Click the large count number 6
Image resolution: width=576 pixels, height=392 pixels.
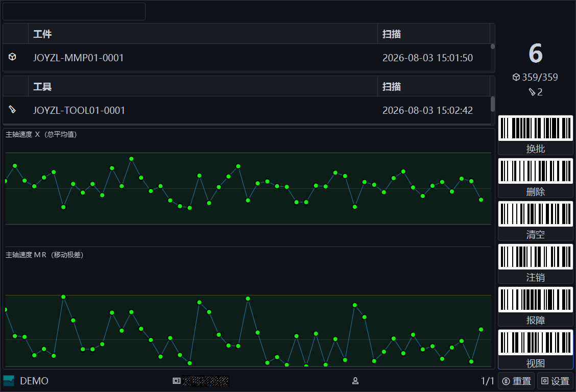pyautogui.click(x=535, y=54)
